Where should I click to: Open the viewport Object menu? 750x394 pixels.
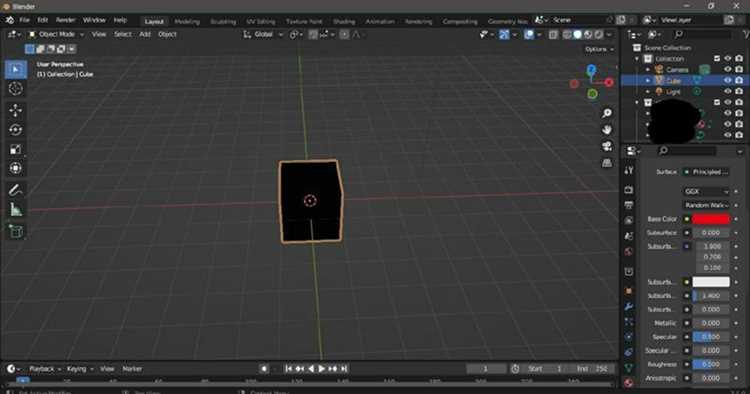[x=167, y=34]
